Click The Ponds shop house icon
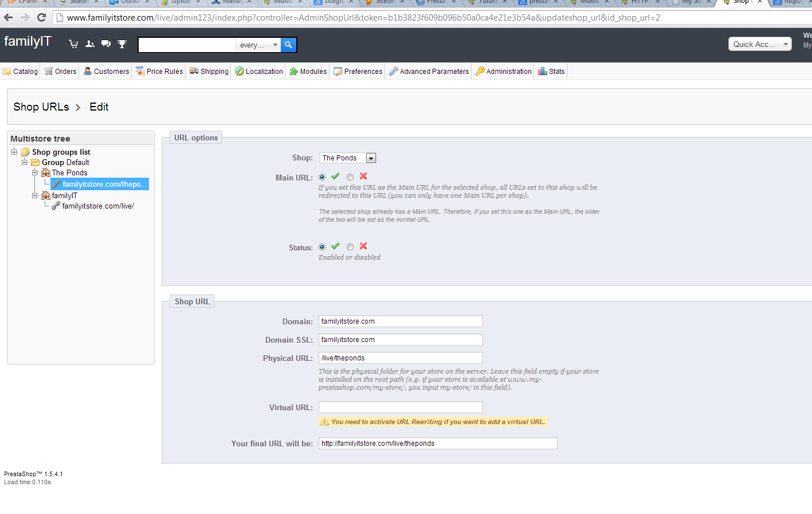 (x=46, y=172)
